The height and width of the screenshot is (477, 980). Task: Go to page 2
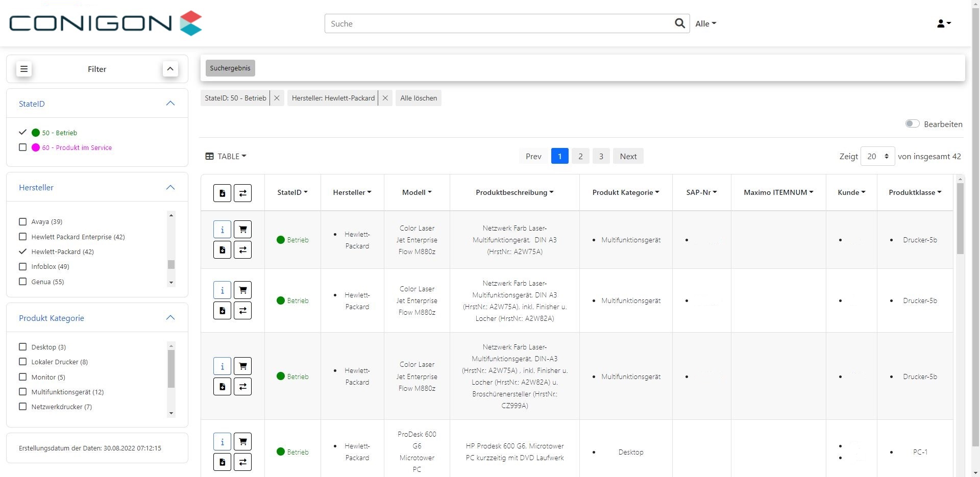click(x=580, y=156)
